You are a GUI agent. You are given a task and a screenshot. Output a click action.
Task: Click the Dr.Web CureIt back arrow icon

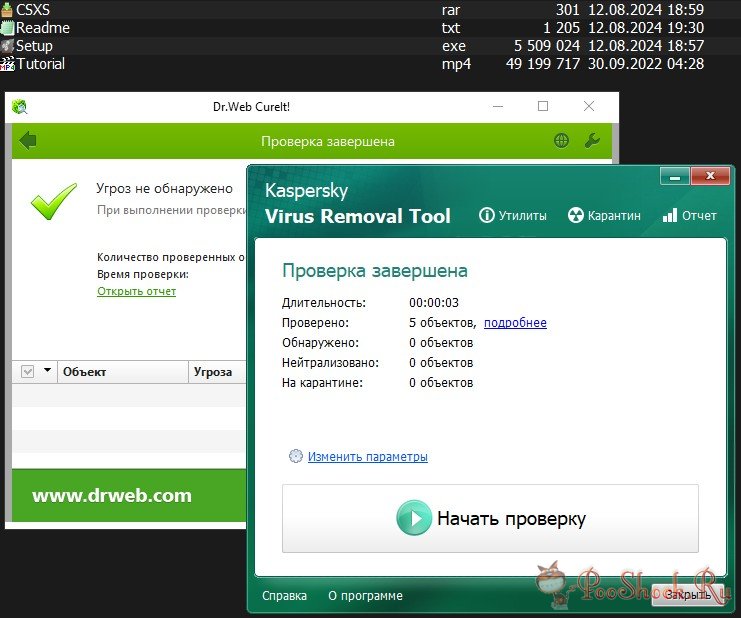click(28, 140)
